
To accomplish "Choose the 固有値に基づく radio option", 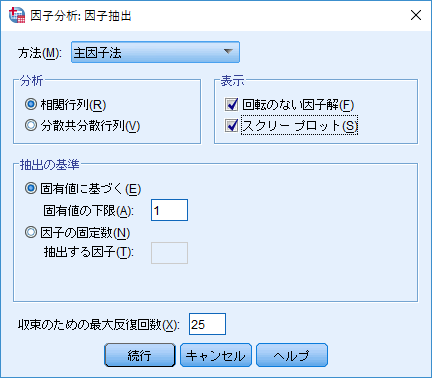I will pos(31,189).
